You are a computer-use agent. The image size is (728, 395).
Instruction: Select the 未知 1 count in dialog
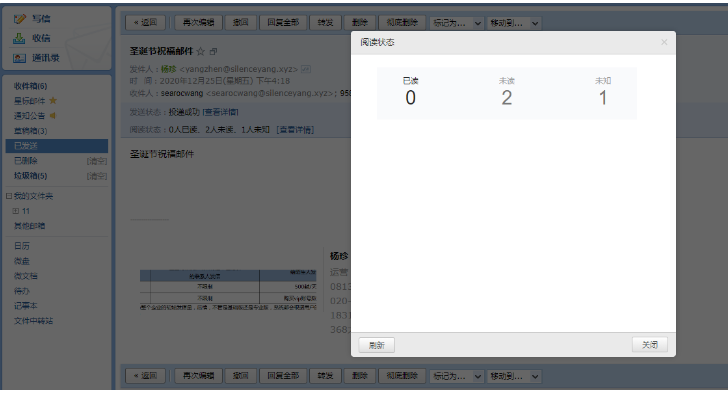(603, 92)
